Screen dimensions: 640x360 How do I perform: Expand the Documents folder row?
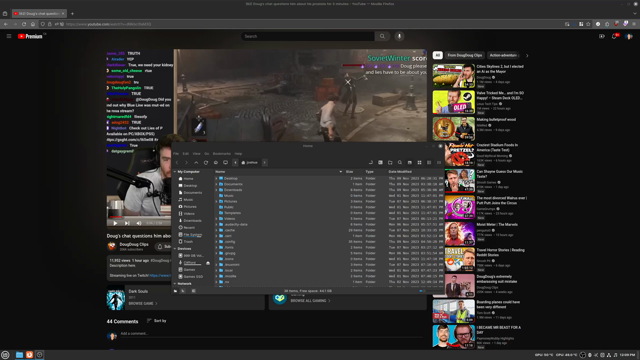point(216,184)
